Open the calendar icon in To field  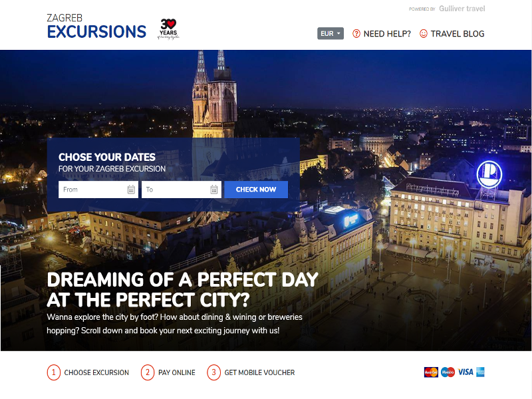click(213, 190)
